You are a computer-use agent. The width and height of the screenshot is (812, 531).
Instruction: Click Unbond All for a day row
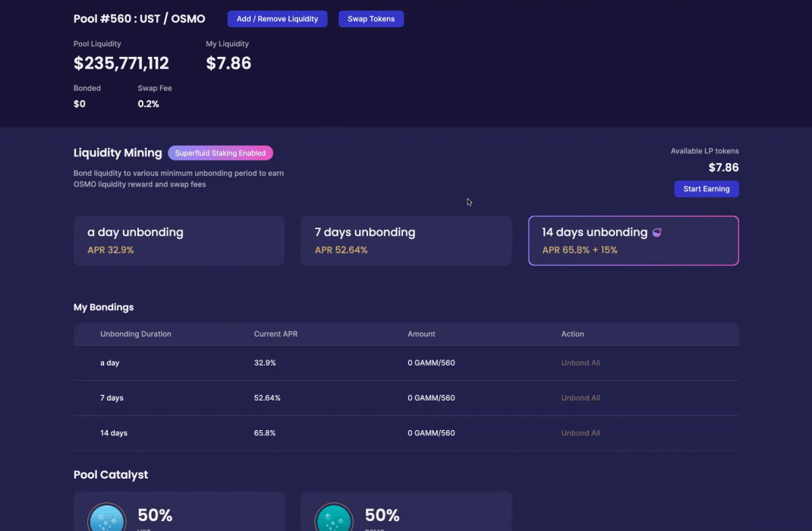pyautogui.click(x=581, y=363)
